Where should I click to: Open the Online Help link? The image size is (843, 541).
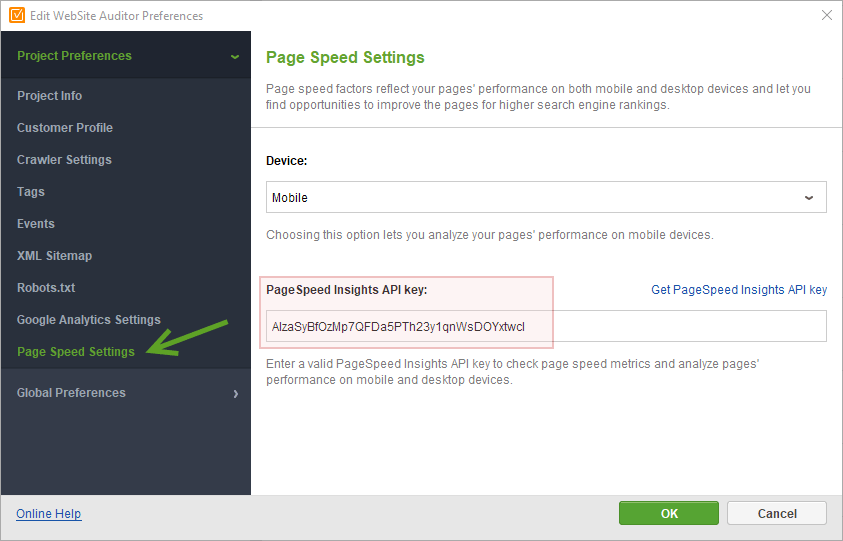click(48, 514)
